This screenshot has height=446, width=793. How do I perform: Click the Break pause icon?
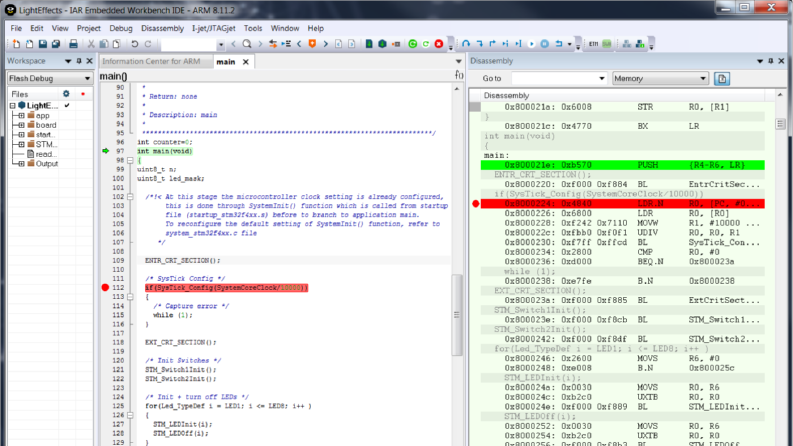(545, 44)
